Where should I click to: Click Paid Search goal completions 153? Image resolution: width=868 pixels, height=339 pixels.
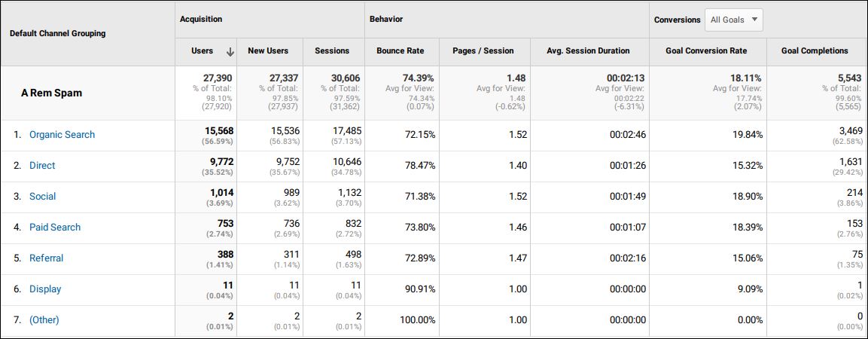(855, 223)
